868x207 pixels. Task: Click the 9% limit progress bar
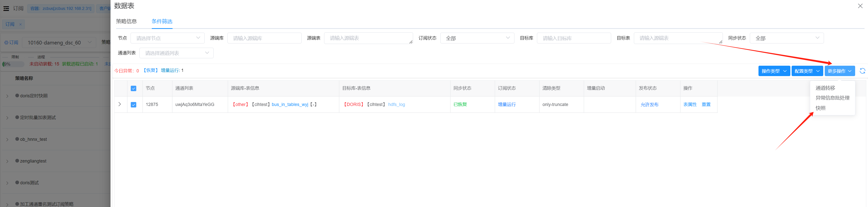[13, 64]
